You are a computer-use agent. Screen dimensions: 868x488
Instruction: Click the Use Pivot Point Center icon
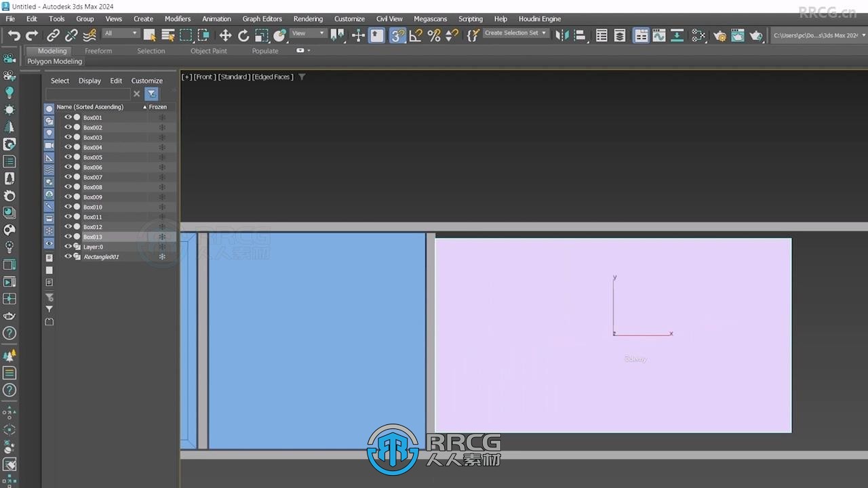[338, 35]
